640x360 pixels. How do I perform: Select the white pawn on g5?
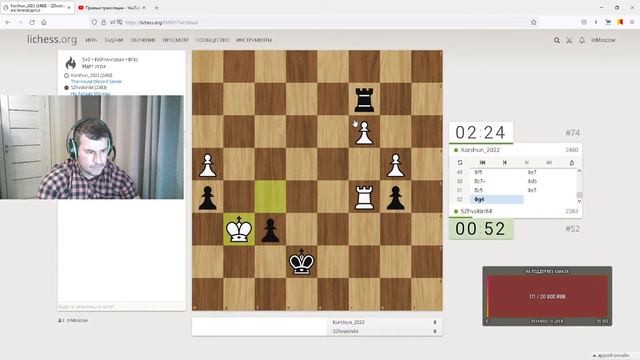point(396,164)
